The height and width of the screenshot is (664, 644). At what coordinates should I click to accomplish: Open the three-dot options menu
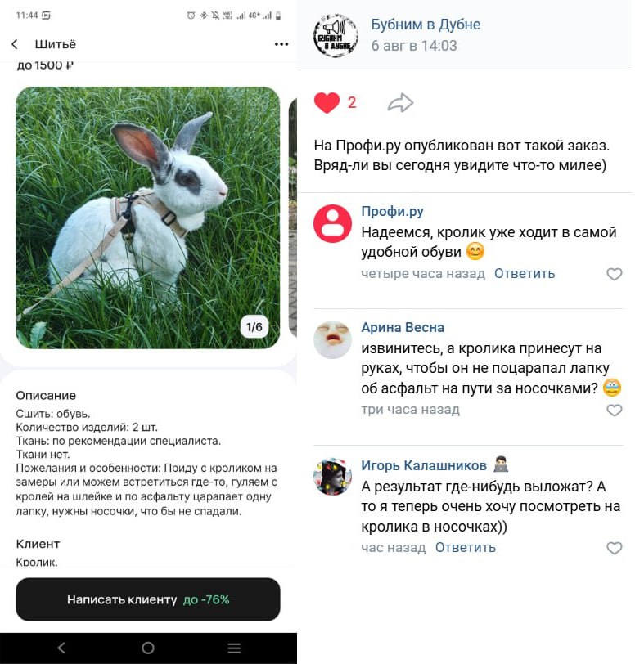(281, 44)
